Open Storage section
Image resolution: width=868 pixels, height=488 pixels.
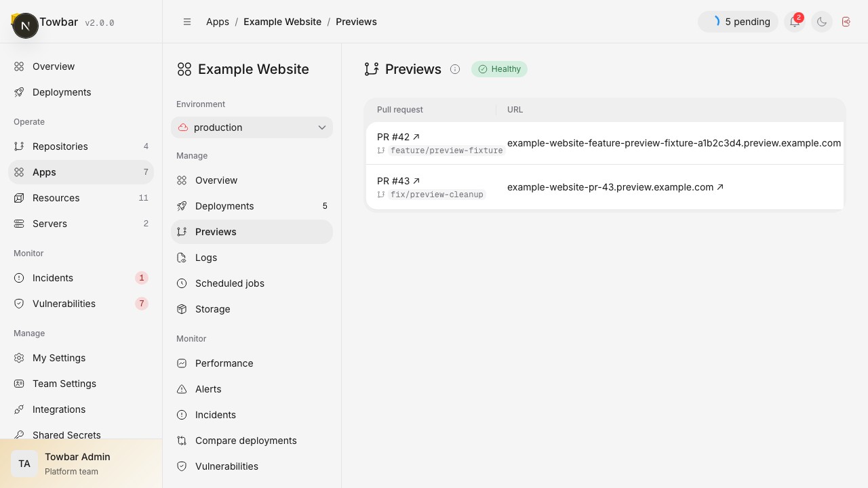[x=252, y=309]
